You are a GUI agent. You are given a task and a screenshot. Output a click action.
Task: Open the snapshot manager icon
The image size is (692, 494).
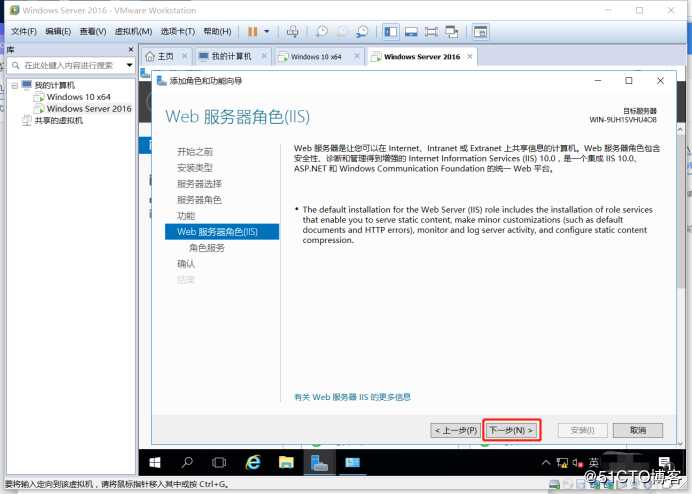coord(362,32)
